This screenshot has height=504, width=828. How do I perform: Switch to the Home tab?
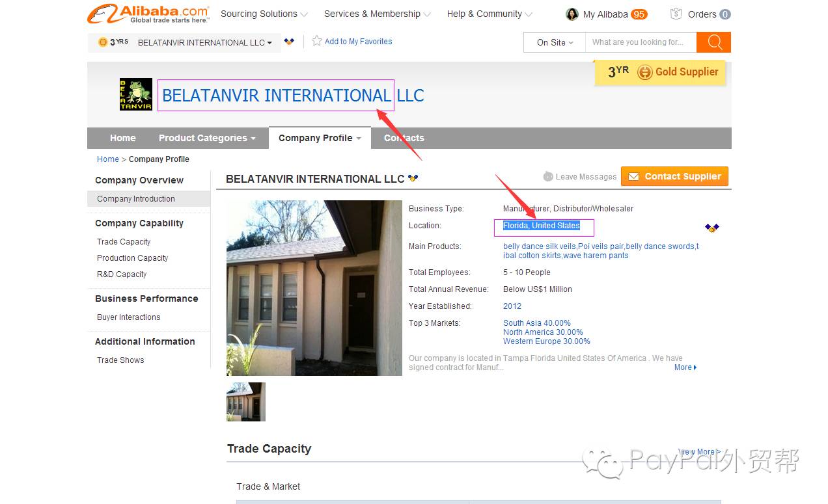[123, 138]
